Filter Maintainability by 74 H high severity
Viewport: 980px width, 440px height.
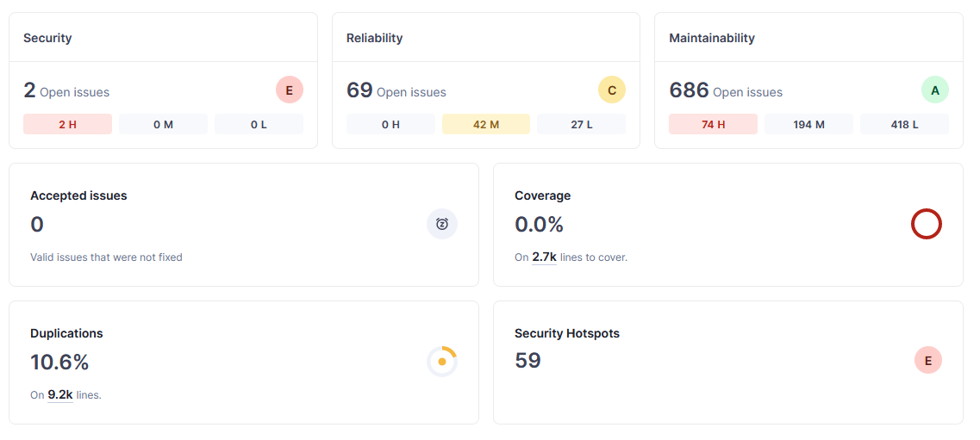[713, 125]
